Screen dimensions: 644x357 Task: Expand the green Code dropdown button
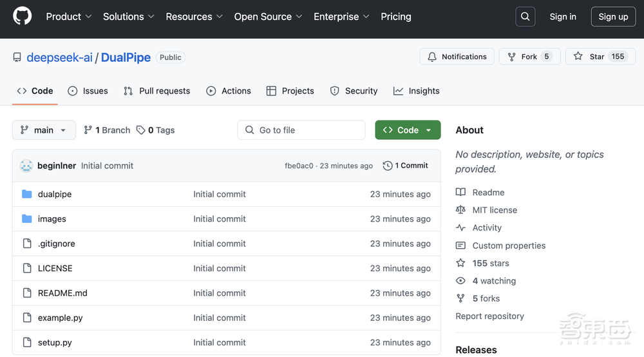408,130
